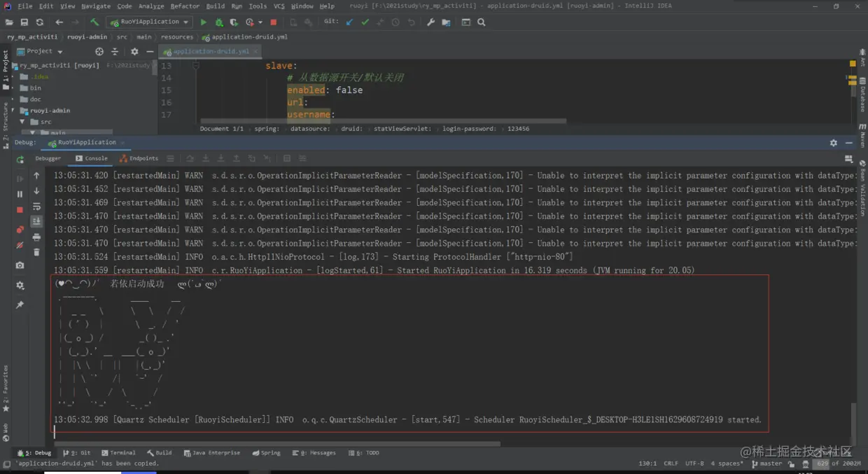Pause program in Debug side toolbar
This screenshot has width=868, height=474.
pyautogui.click(x=20, y=194)
